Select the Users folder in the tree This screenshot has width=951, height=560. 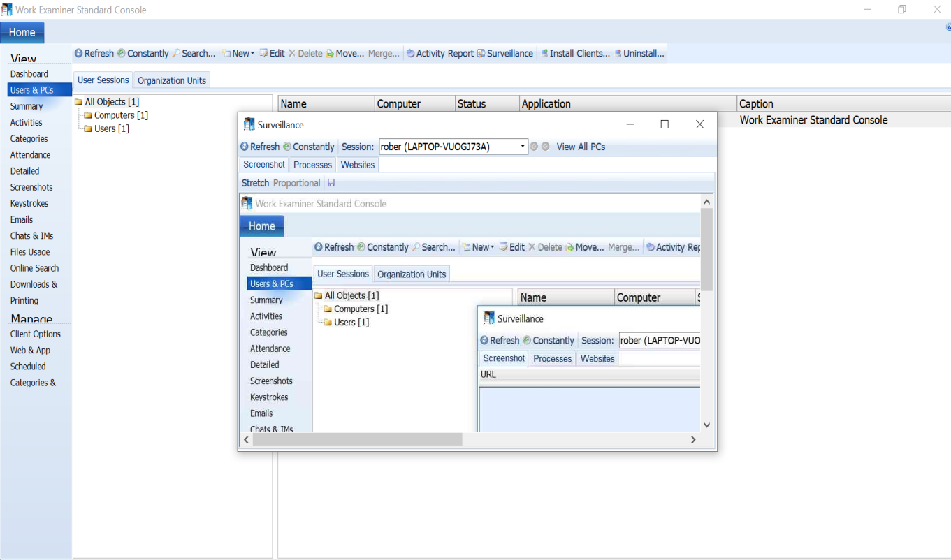pyautogui.click(x=110, y=128)
